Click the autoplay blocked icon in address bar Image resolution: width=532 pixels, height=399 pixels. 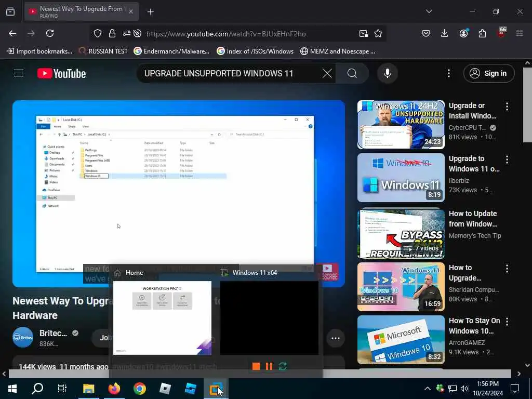(137, 33)
